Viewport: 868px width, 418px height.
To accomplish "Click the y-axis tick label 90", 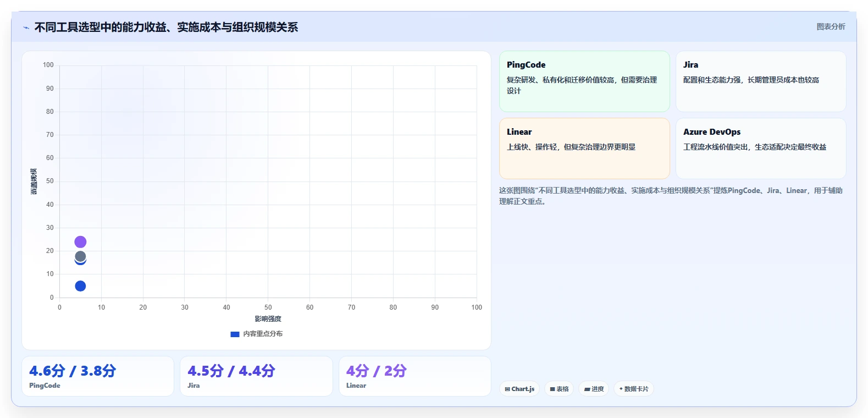I will (50, 89).
